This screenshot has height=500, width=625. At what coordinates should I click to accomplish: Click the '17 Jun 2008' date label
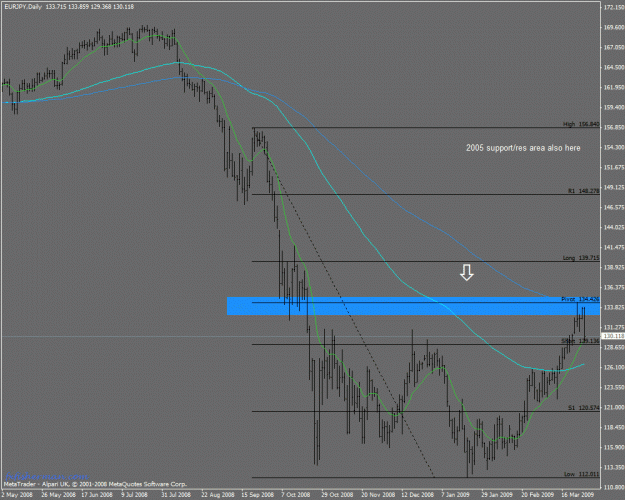tap(97, 495)
